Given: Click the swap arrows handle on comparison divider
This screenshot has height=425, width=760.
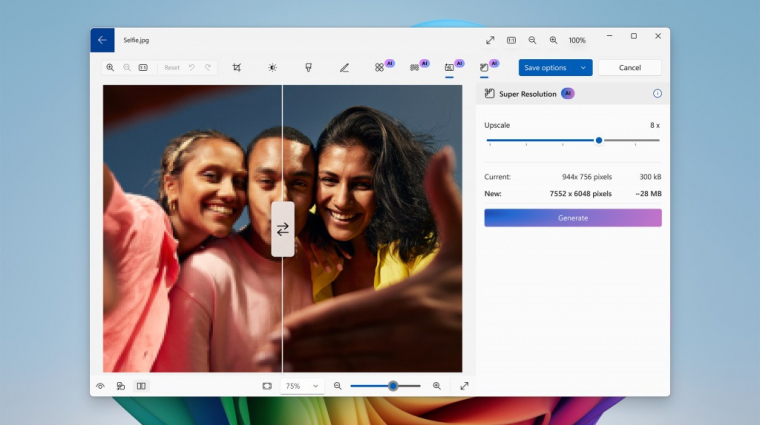Looking at the screenshot, I should pyautogui.click(x=283, y=229).
